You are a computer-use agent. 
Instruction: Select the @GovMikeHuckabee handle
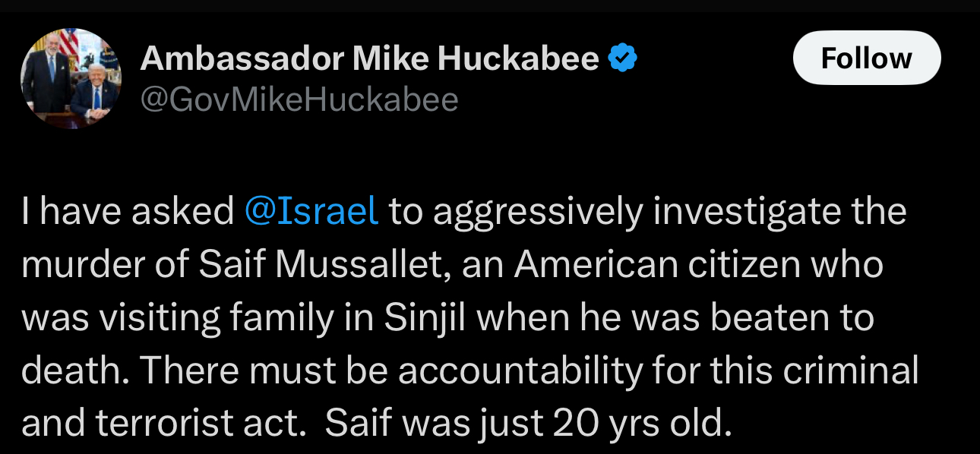click(299, 99)
